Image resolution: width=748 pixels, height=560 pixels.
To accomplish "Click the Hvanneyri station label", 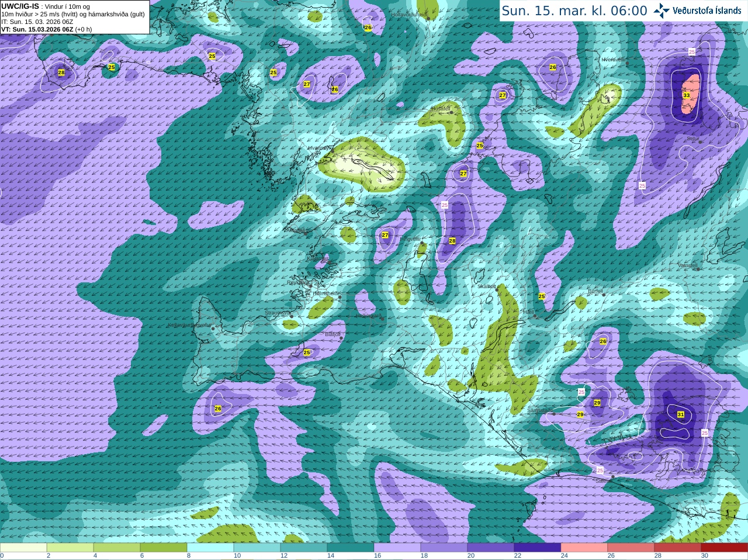I will point(320,148).
